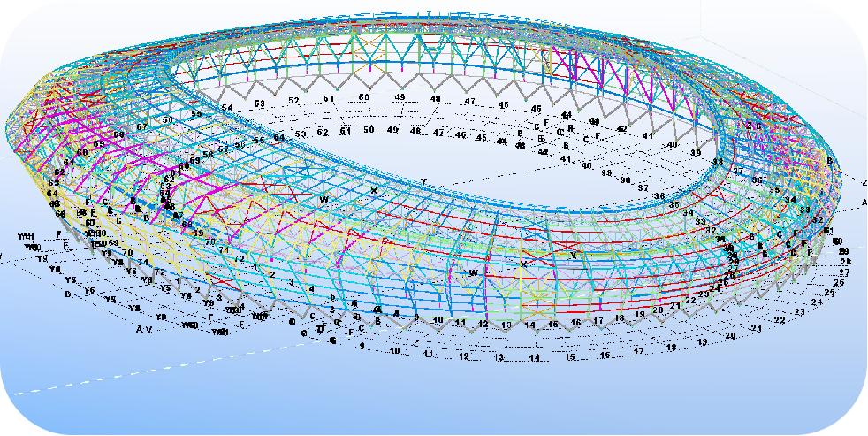The width and height of the screenshot is (868, 436).
Task: Click grid label 13 on outermost bottom row
Action: point(499,358)
